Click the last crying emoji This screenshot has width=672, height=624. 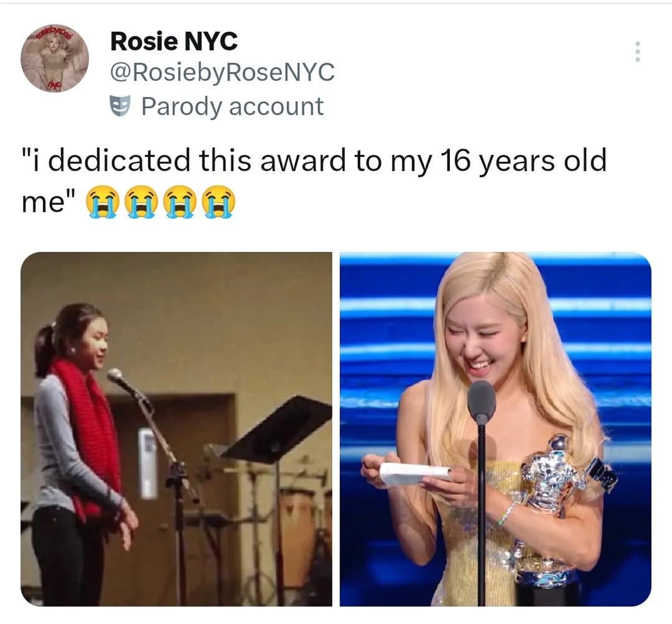click(220, 202)
